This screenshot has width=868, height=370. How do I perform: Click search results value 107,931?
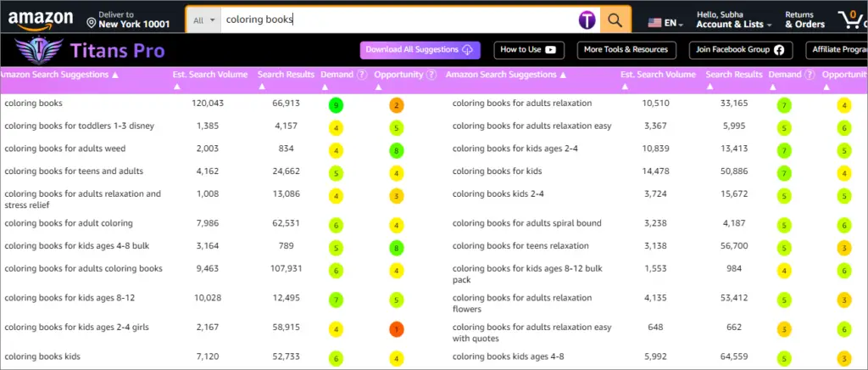point(286,269)
